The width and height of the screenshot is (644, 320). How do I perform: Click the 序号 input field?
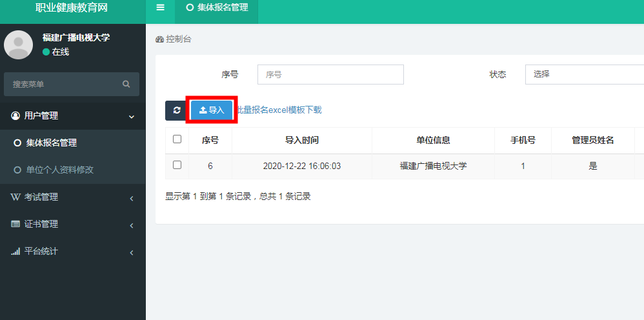pyautogui.click(x=330, y=74)
